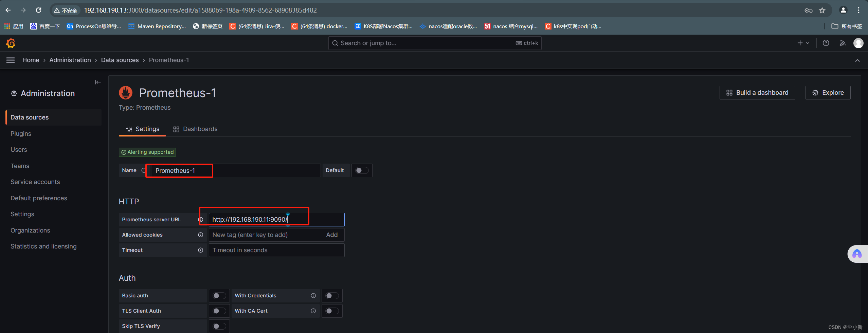Viewport: 868px width, 333px height.
Task: Click the With CA Cert info icon
Action: [x=313, y=311]
